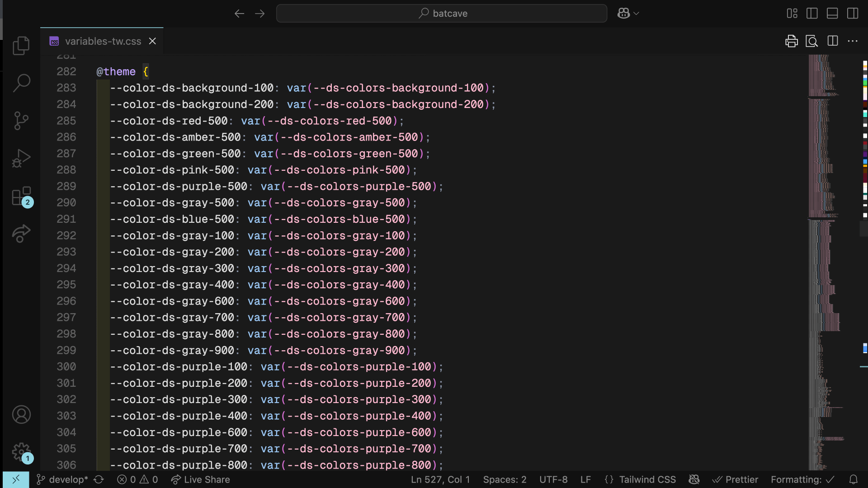868x488 pixels.
Task: Open Problems via errors and warnings count
Action: click(x=137, y=479)
